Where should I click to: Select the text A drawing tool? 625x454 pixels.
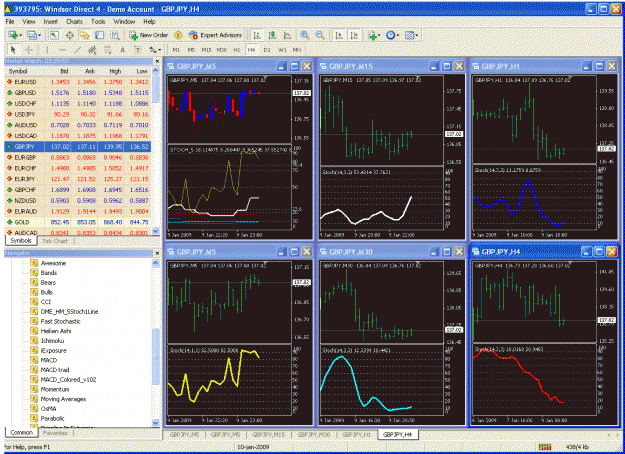tap(122, 50)
